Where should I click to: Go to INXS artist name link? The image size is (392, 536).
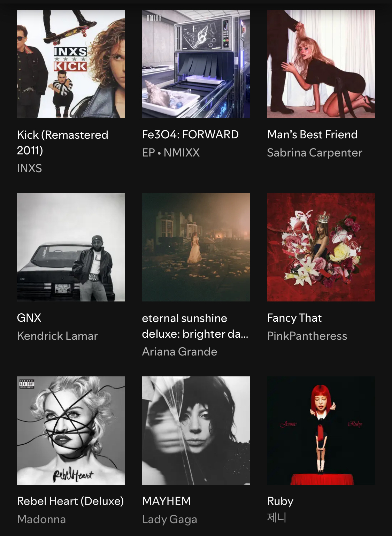[x=29, y=168]
